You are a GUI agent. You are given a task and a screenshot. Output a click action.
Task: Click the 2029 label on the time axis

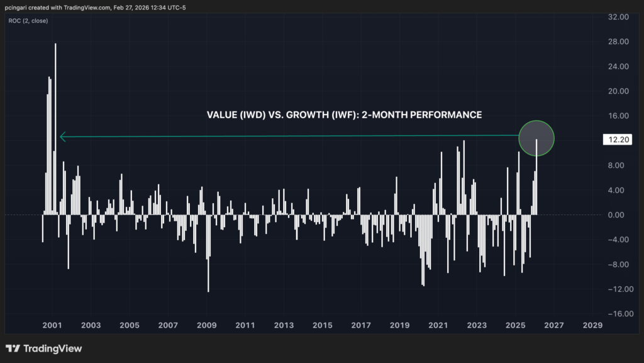[591, 325]
